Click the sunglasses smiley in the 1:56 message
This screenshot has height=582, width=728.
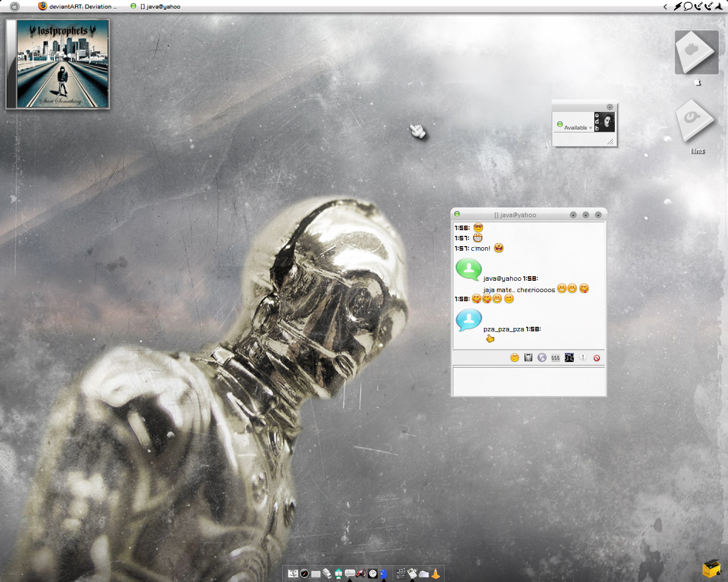pos(478,227)
